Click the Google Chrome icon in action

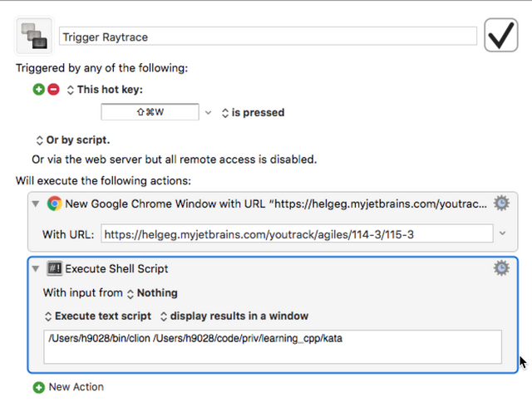pyautogui.click(x=54, y=203)
